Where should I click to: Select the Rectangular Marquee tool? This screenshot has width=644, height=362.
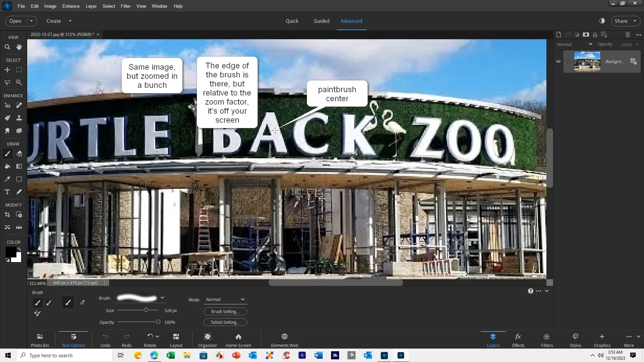[19, 70]
